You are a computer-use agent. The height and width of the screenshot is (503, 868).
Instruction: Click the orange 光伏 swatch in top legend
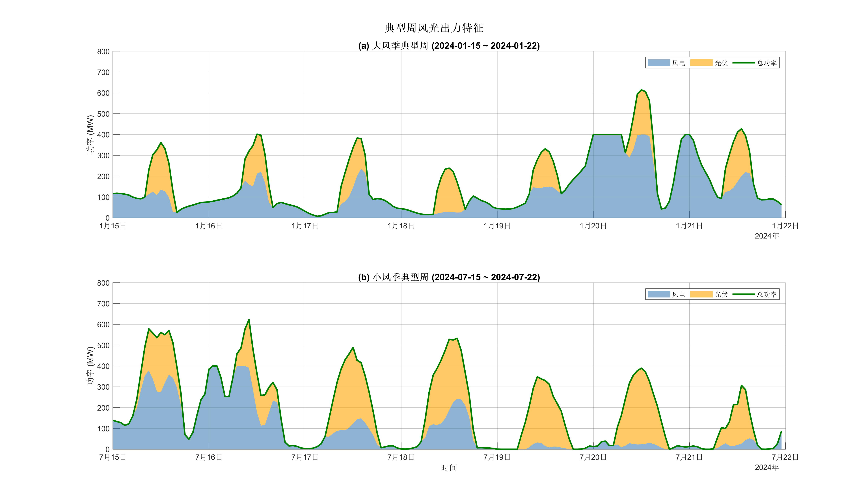(701, 63)
